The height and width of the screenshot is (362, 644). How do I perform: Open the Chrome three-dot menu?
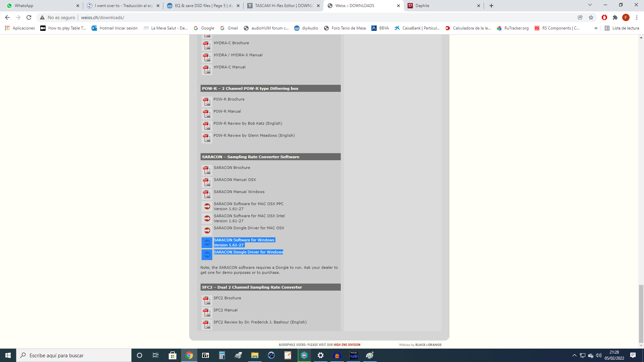click(637, 17)
